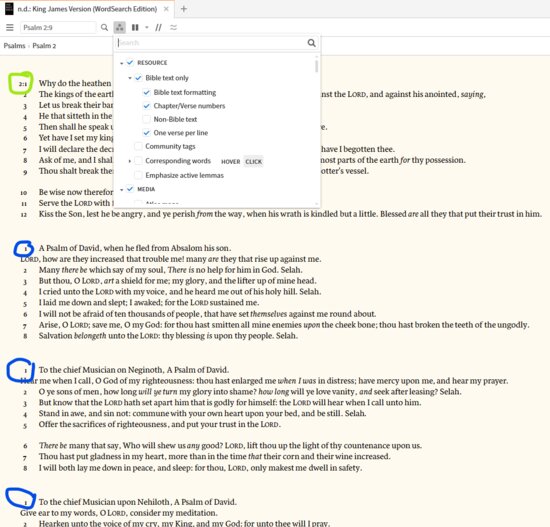The image size is (550, 527).
Task: Click the interlinear double-slash icon
Action: pyautogui.click(x=159, y=27)
